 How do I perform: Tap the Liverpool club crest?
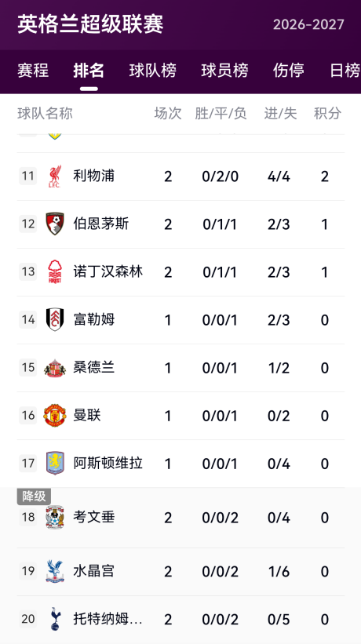[55, 176]
